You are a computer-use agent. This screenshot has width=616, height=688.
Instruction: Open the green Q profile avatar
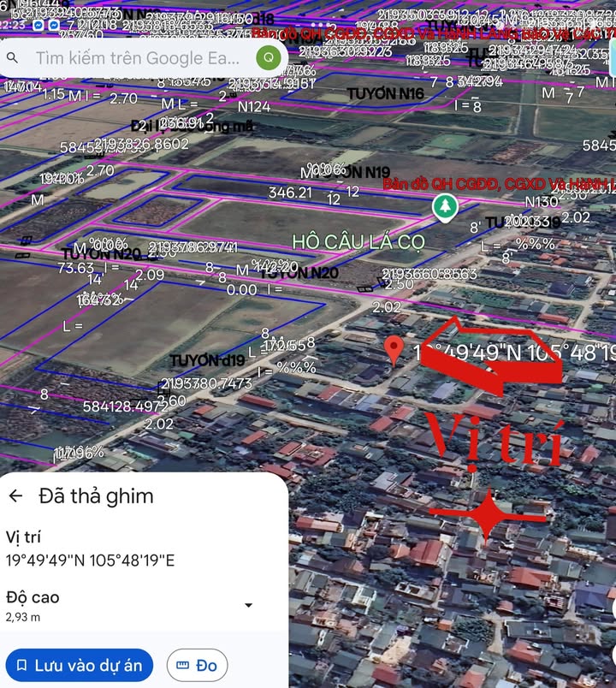coord(269,57)
